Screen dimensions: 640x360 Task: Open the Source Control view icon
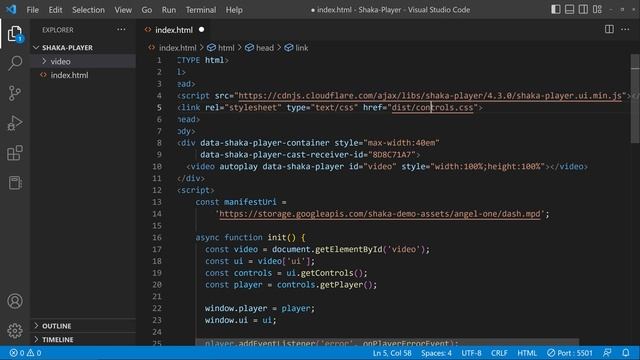[15, 93]
